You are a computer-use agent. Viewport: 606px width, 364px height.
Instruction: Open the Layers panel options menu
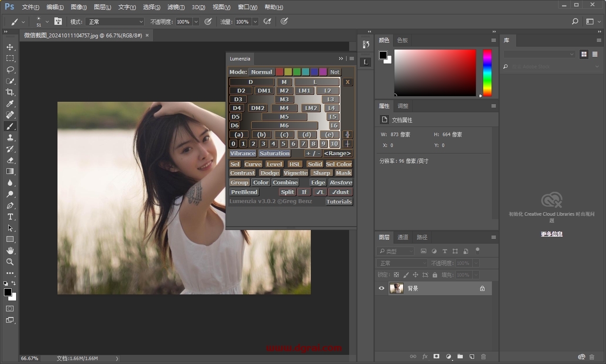tap(494, 237)
